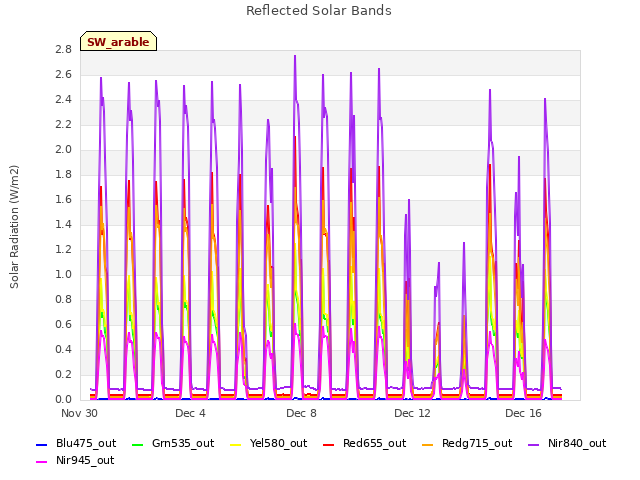Click the Dec 12 x-axis tick label
640x480 pixels.
tap(412, 413)
